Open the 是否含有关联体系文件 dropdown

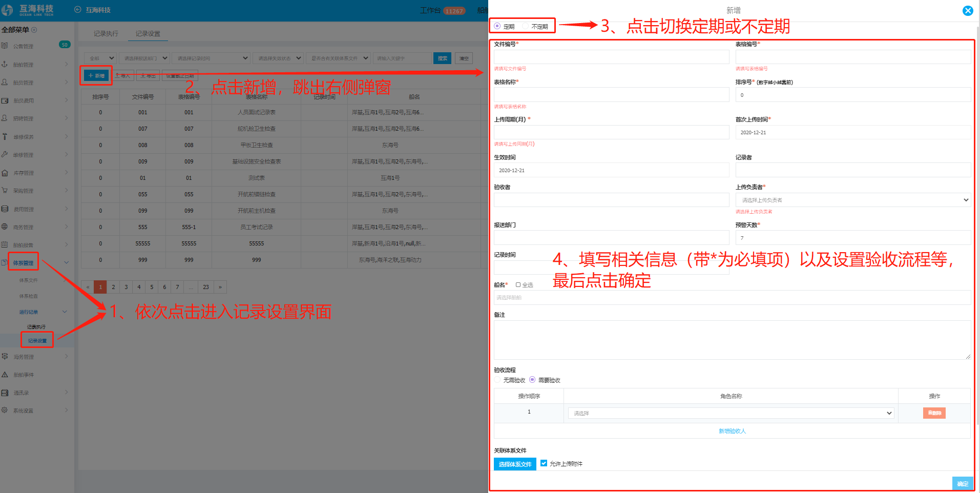[338, 58]
